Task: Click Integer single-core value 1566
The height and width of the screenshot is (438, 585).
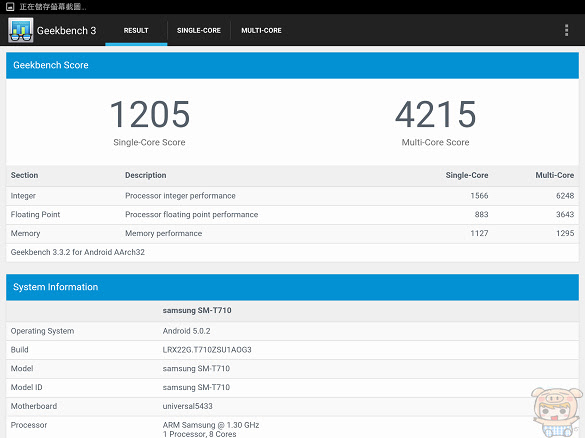Action: pyautogui.click(x=479, y=196)
